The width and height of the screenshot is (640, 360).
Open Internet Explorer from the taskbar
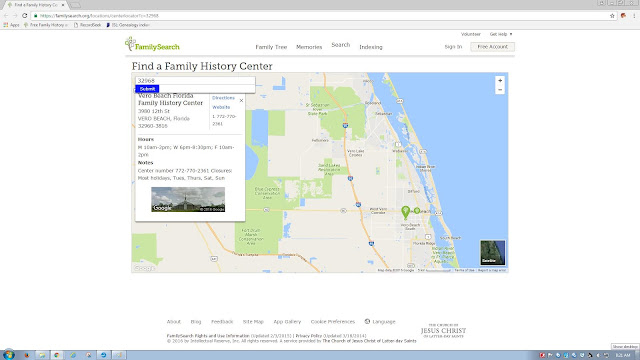73,355
